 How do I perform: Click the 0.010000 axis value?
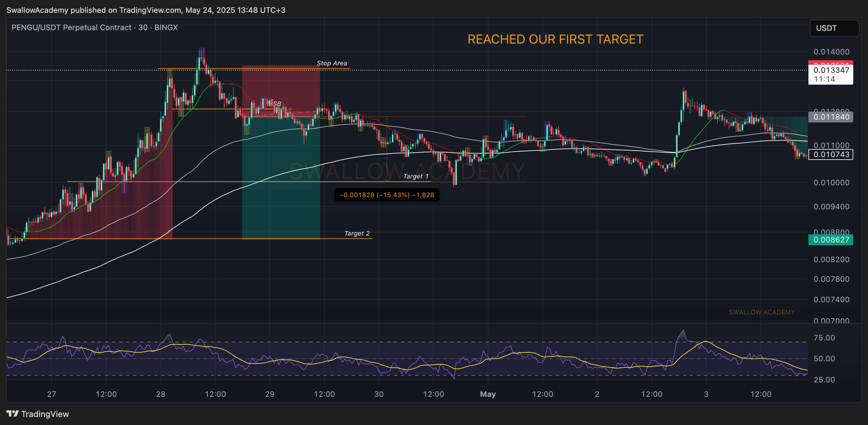pos(831,182)
